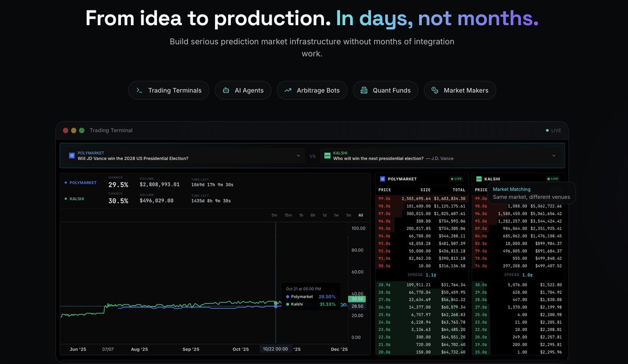Switch chart to 1h timeframe
The width and height of the screenshot is (628, 364).
tap(301, 215)
